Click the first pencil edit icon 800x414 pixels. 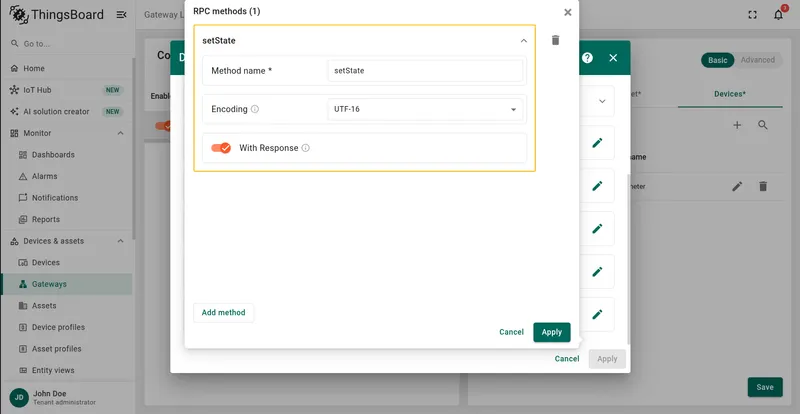[x=597, y=143]
